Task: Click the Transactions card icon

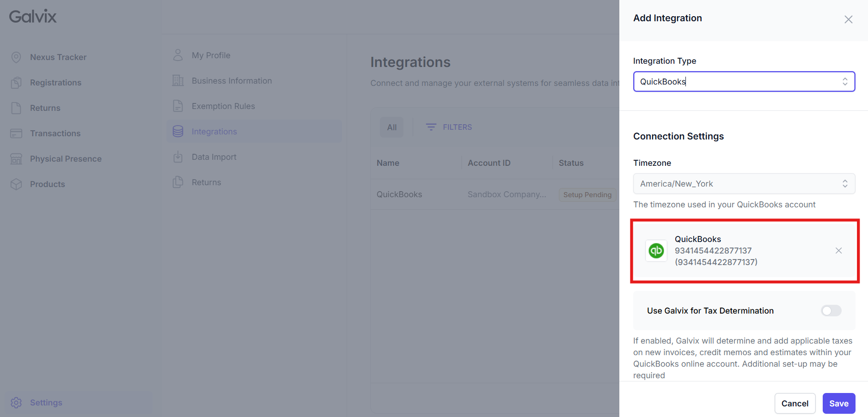Action: (x=16, y=133)
